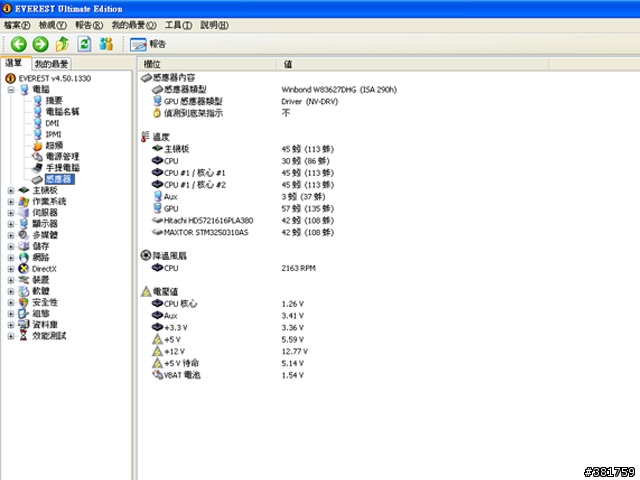640x480 pixels.
Task: Open the 工具(T) menu
Action: click(178, 25)
